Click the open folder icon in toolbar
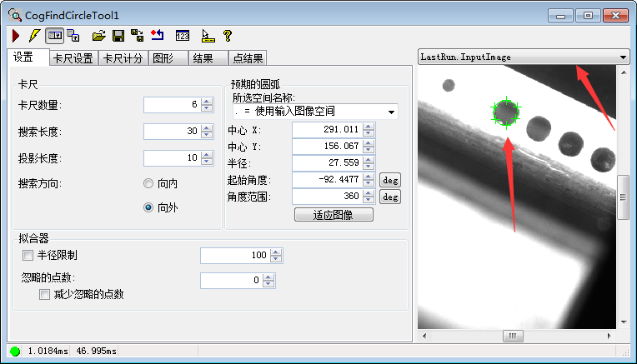 click(98, 36)
